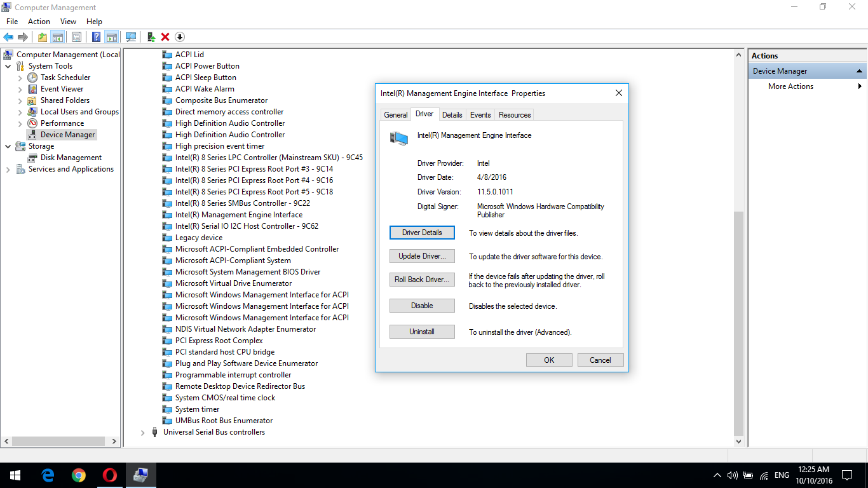Click the Driver Details button
The image size is (868, 488).
coord(422,233)
